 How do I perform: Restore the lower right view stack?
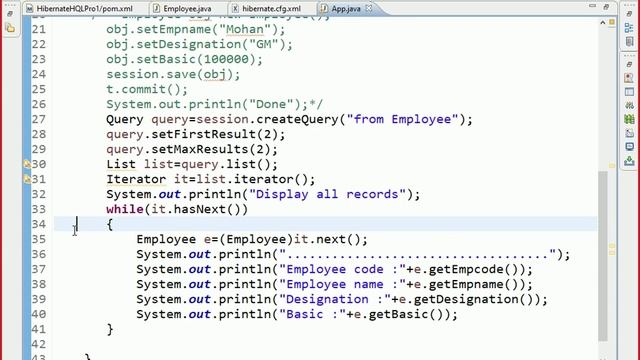[x=629, y=64]
